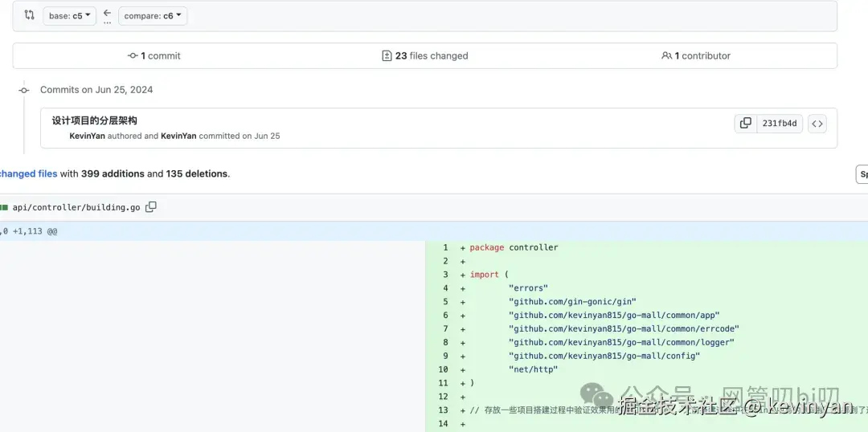Screen dimensions: 868x432
Task: Click the go-mall/common/app import line
Action: (614, 316)
